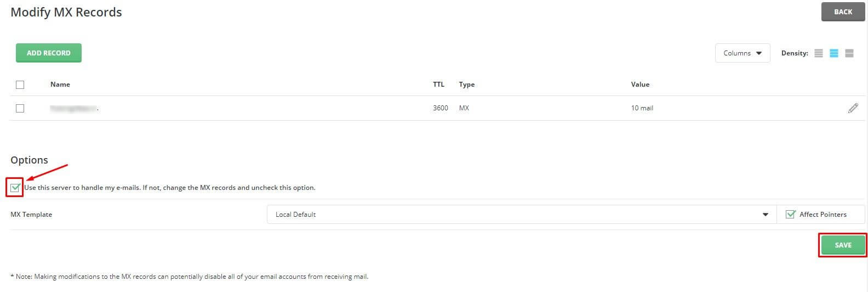Select medium density icon
The image size is (868, 292).
point(834,53)
